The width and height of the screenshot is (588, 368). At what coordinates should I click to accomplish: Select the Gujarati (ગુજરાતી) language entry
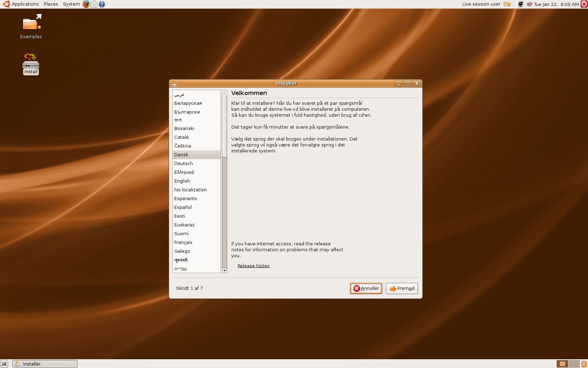[x=197, y=260]
